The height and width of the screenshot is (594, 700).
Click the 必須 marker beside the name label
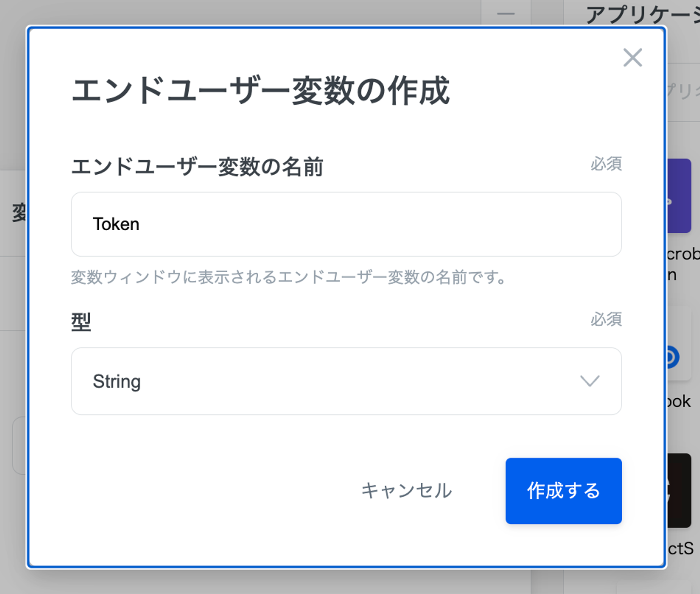(606, 164)
